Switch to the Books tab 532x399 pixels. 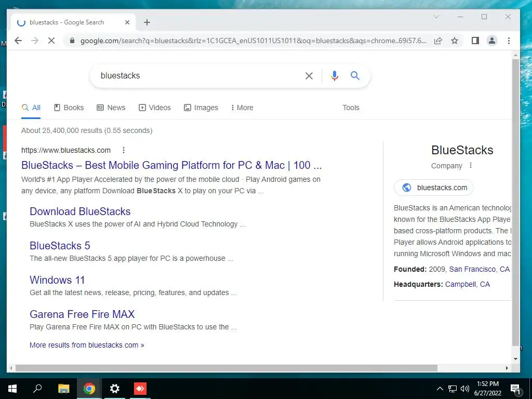[69, 108]
